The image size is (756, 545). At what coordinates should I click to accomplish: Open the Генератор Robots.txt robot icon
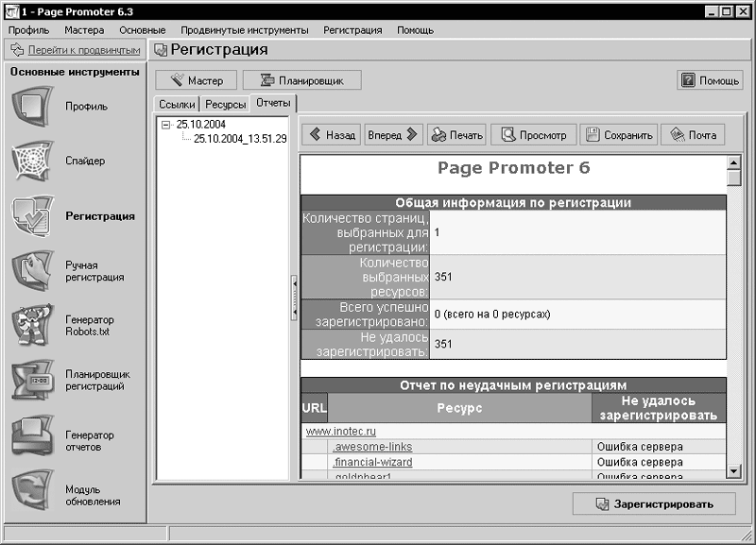click(x=32, y=325)
